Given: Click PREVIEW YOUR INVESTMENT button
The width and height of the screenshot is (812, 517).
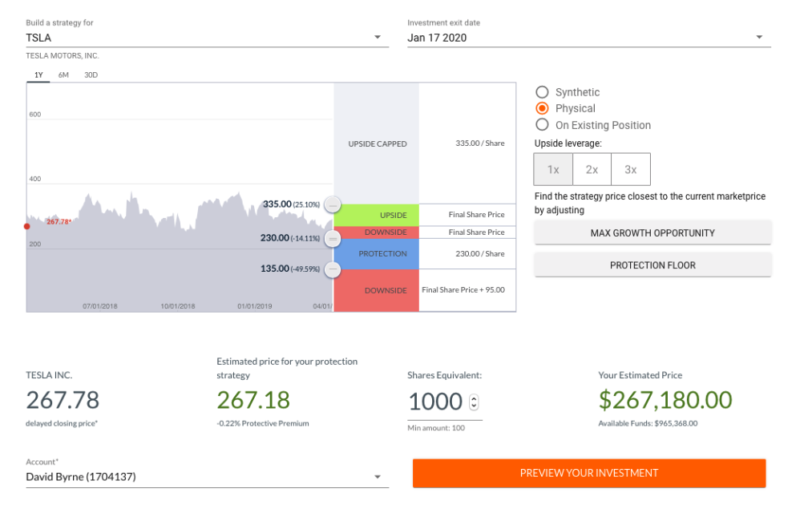Looking at the screenshot, I should [589, 473].
